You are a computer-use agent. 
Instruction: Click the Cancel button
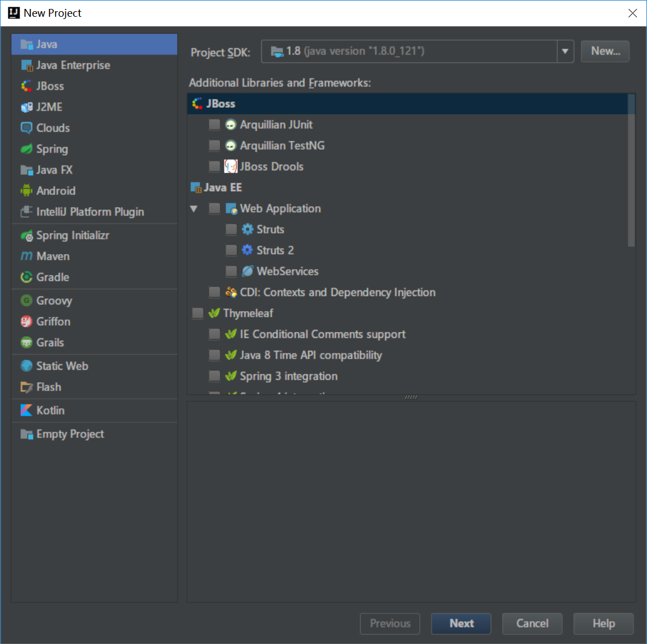coord(532,623)
